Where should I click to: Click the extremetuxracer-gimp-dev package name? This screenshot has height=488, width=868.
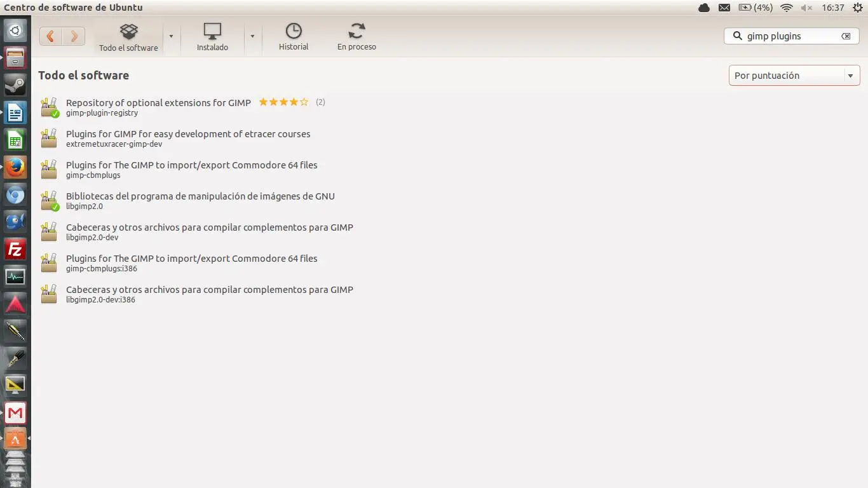(114, 144)
